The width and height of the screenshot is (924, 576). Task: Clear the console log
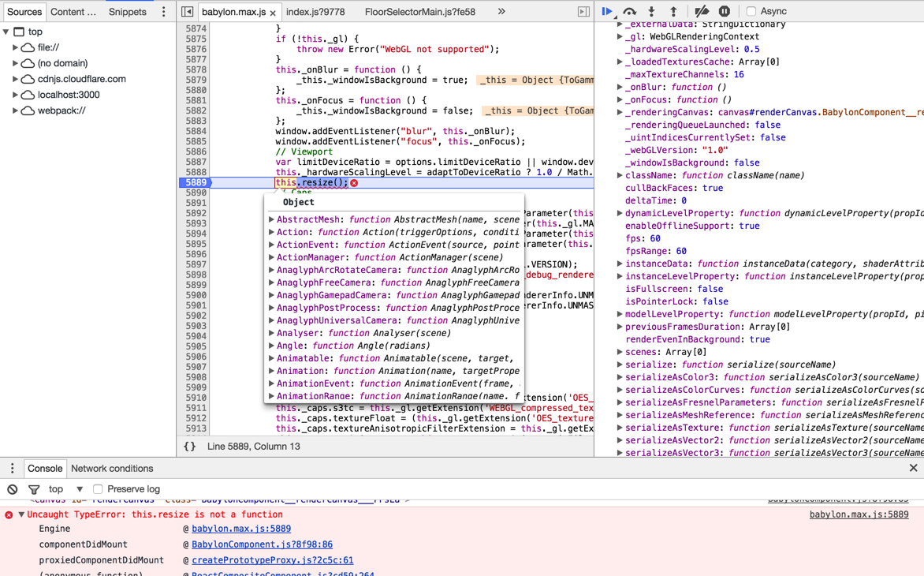click(x=13, y=488)
